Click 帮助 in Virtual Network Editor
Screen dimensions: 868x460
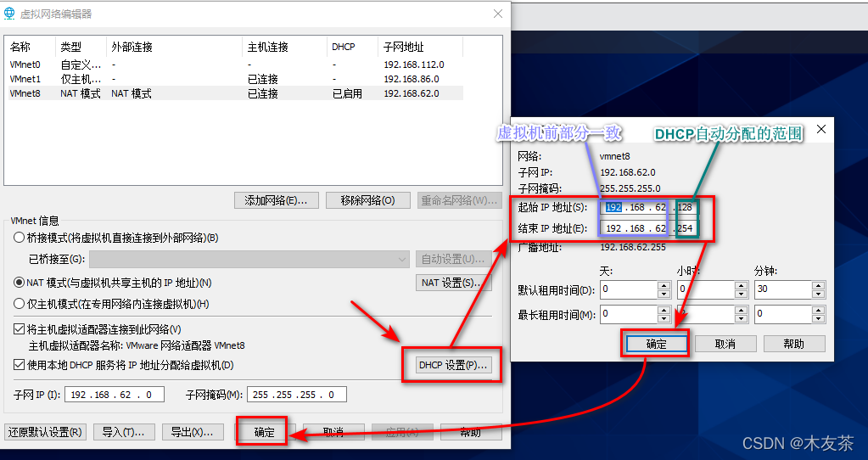click(x=471, y=432)
